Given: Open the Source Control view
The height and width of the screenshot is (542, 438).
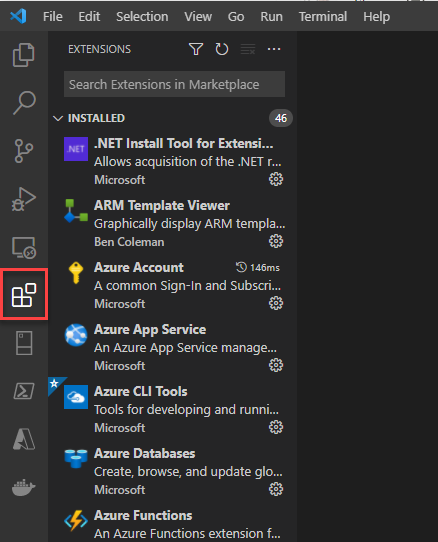Looking at the screenshot, I should click(24, 151).
